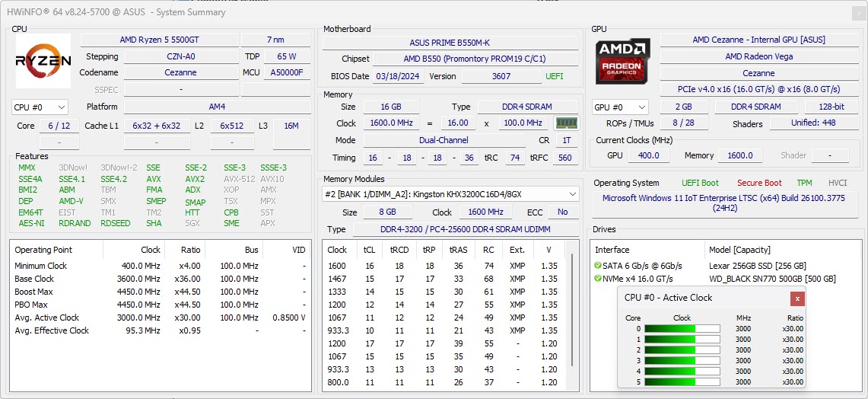Click the Dual-Channel memory mode field
868x399 pixels.
point(444,141)
